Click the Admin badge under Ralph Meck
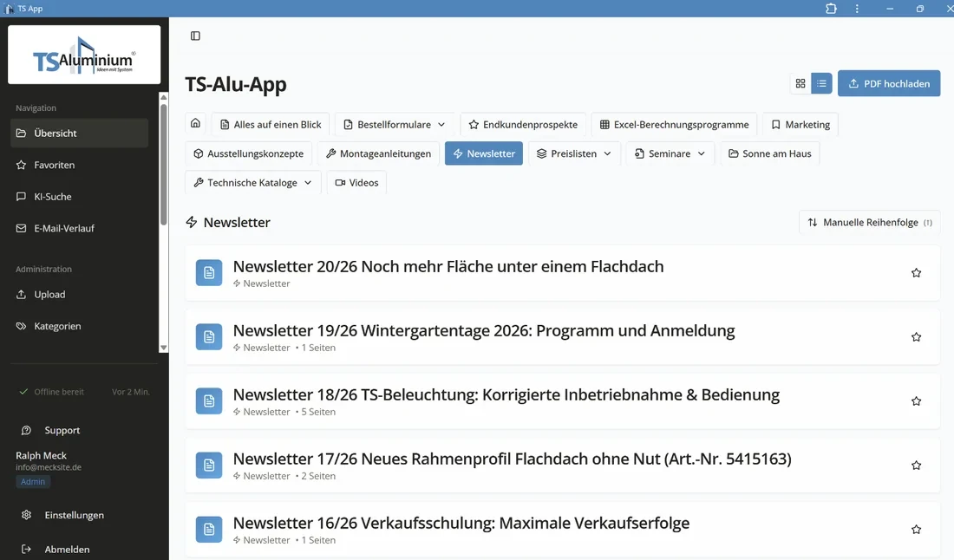The width and height of the screenshot is (954, 560). [x=33, y=482]
